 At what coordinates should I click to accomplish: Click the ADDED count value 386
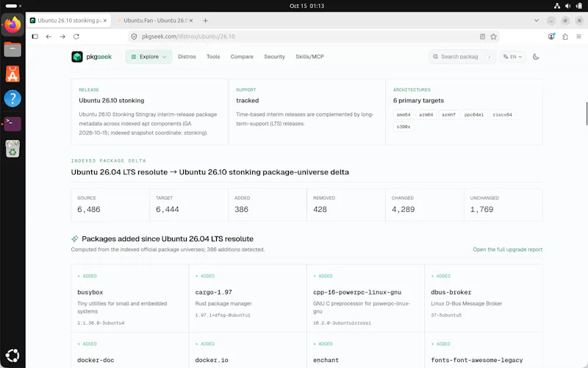[242, 209]
